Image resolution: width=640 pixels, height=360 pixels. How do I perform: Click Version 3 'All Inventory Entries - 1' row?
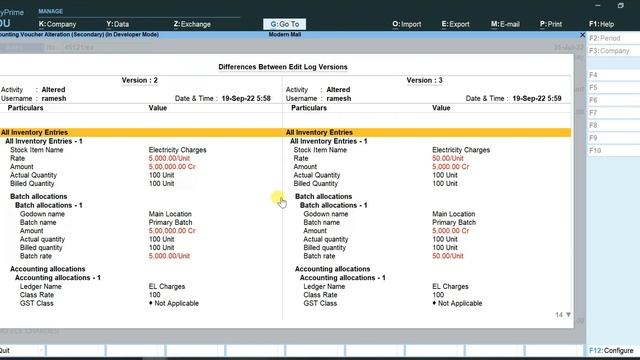329,141
